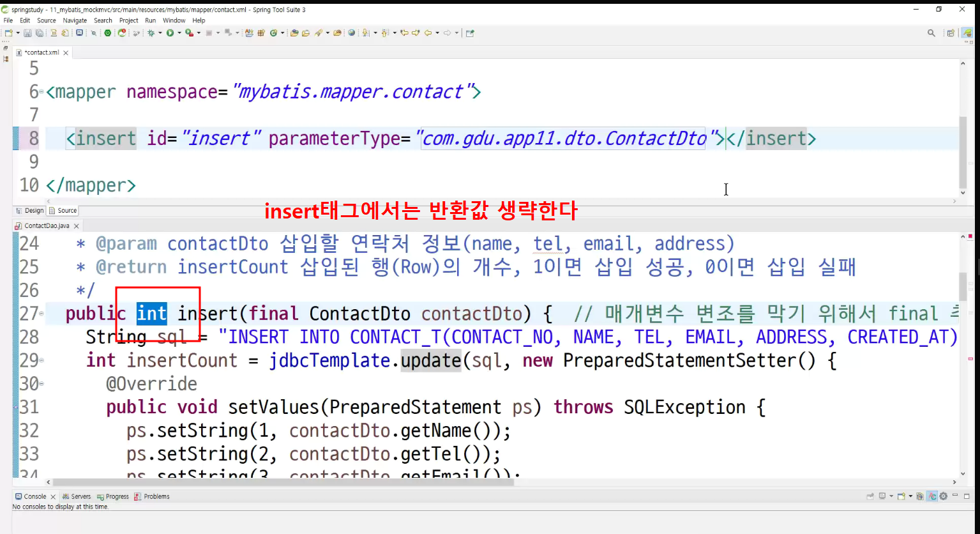Open the Run configurations dropdown arrow
Screen dimensions: 980x534
tap(179, 33)
